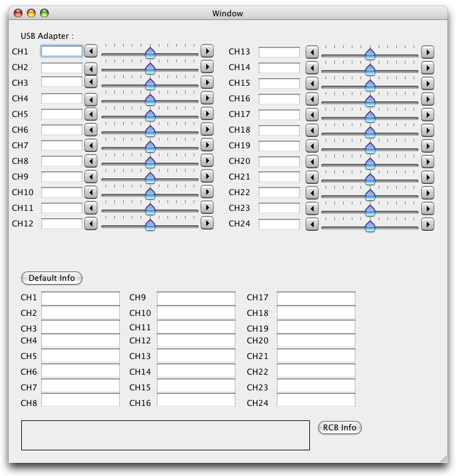Decrease upper CH22 using left arrow
The image size is (458, 476).
[x=312, y=193]
